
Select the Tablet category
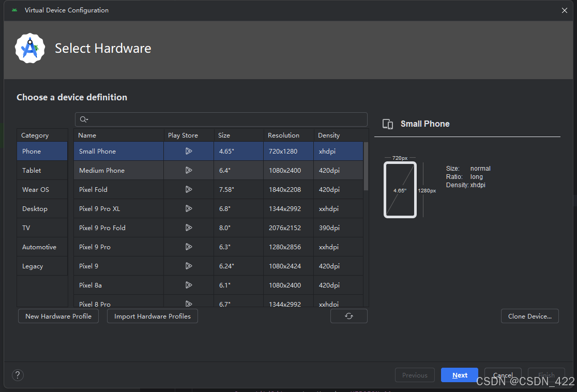32,171
